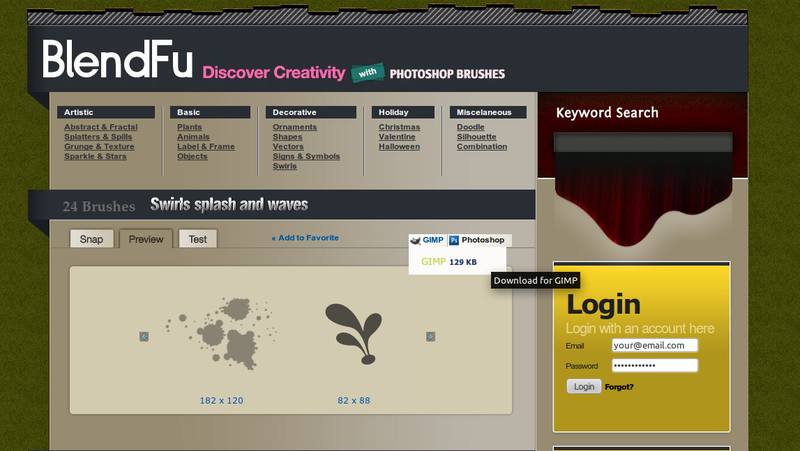This screenshot has height=451, width=800.
Task: Click the Password input field
Action: tap(655, 365)
